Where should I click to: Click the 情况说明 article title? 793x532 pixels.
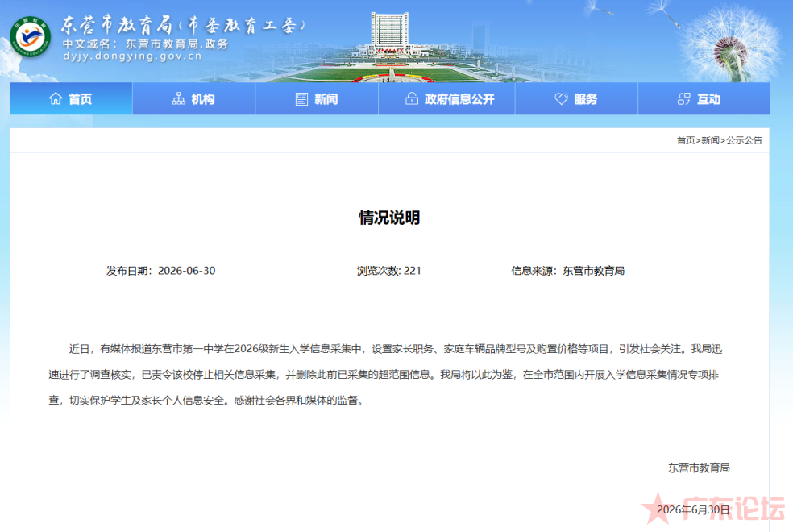point(389,218)
